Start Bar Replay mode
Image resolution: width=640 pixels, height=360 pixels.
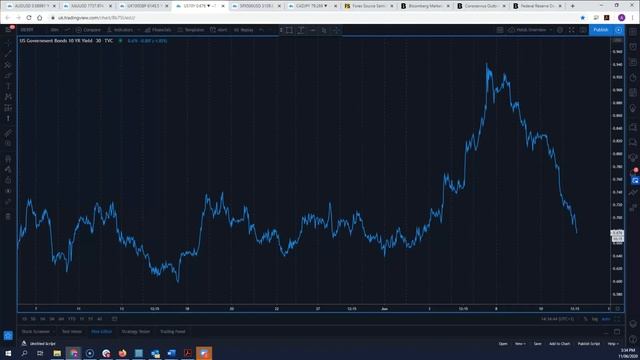pyautogui.click(x=243, y=30)
